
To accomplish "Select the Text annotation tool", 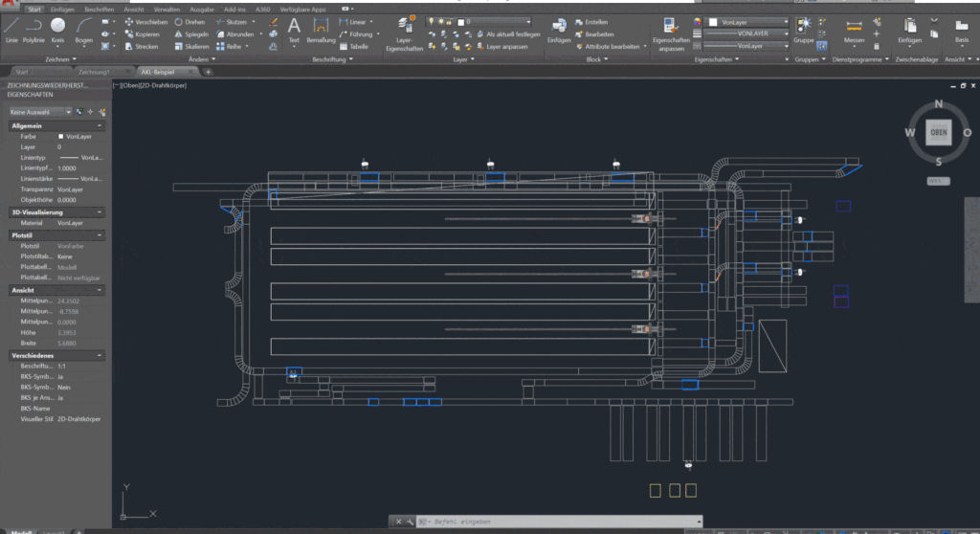I will [294, 31].
